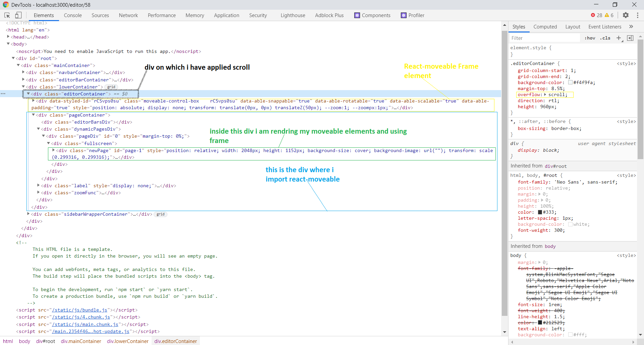Expand the newPage page-1 div node
This screenshot has height=345, width=644.
53,150
